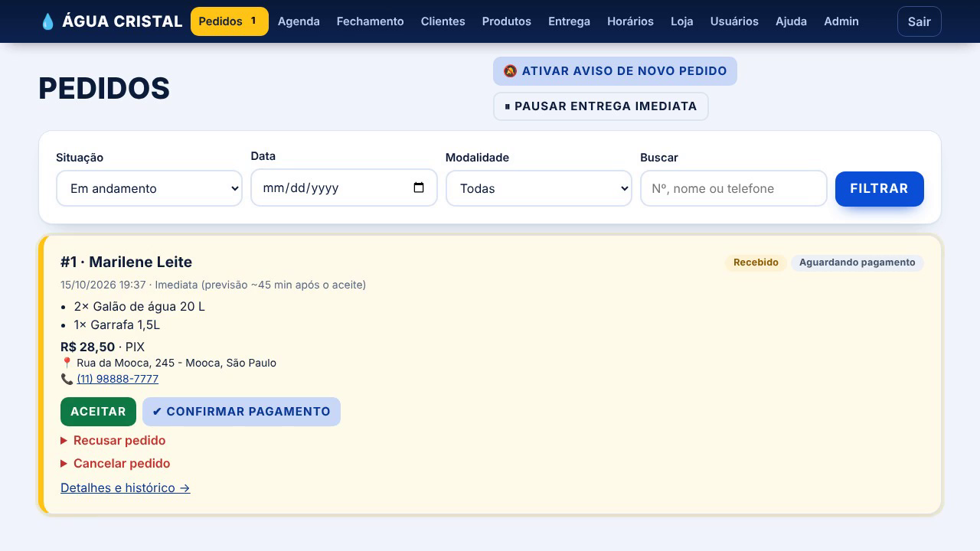
Task: Open the Situação dropdown
Action: (x=149, y=188)
